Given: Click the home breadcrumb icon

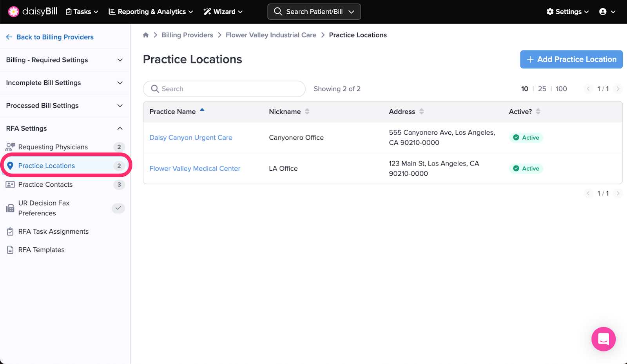Looking at the screenshot, I should click(146, 35).
